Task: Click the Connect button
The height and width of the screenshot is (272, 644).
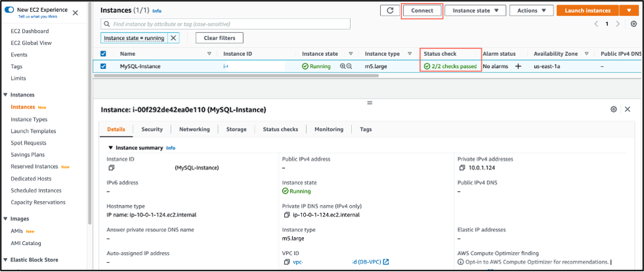Action: pos(422,11)
